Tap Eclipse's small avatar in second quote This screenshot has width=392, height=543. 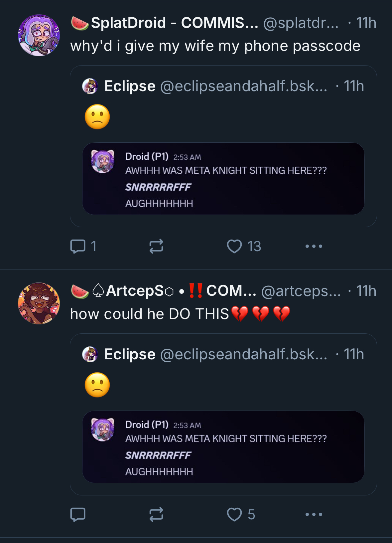(x=90, y=354)
